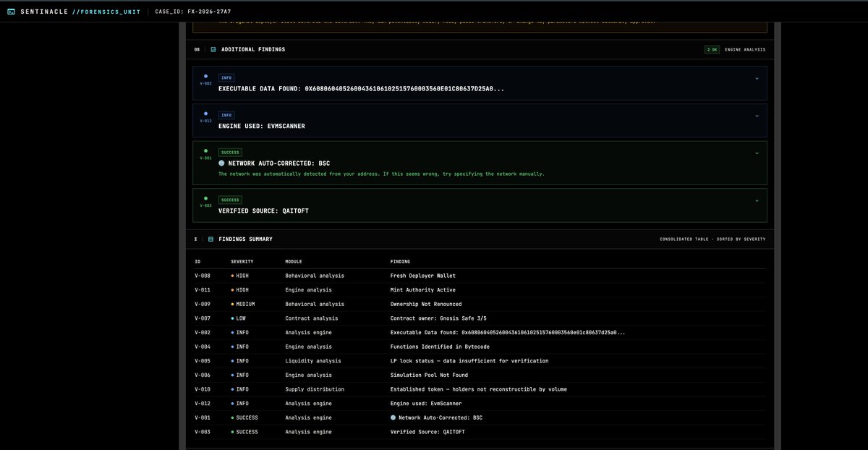Click the 2 OK badge in Additional Findings header
Image resolution: width=868 pixels, height=450 pixels.
coord(712,50)
